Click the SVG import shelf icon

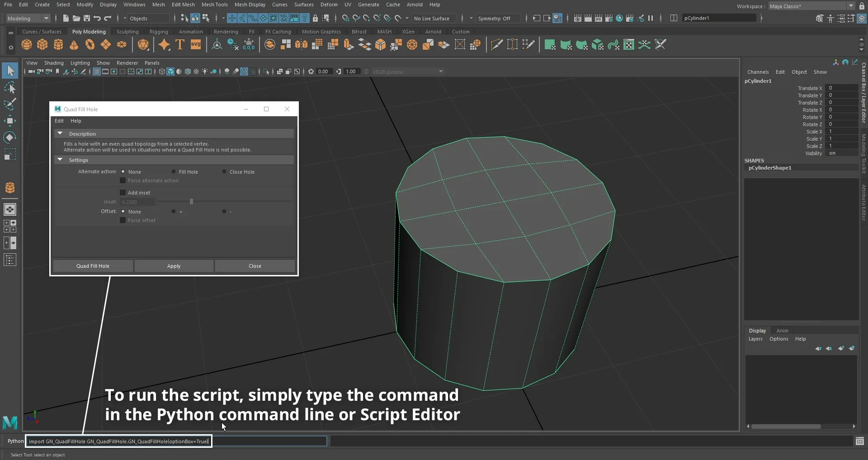196,45
